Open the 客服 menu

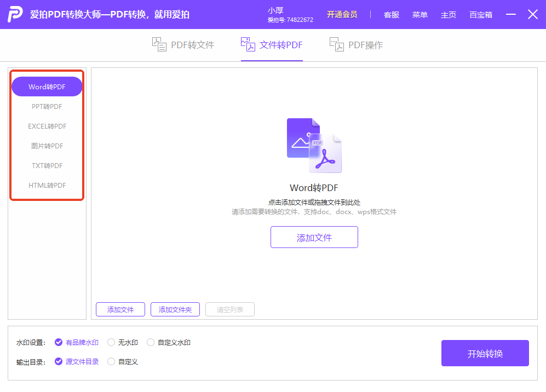coord(392,15)
